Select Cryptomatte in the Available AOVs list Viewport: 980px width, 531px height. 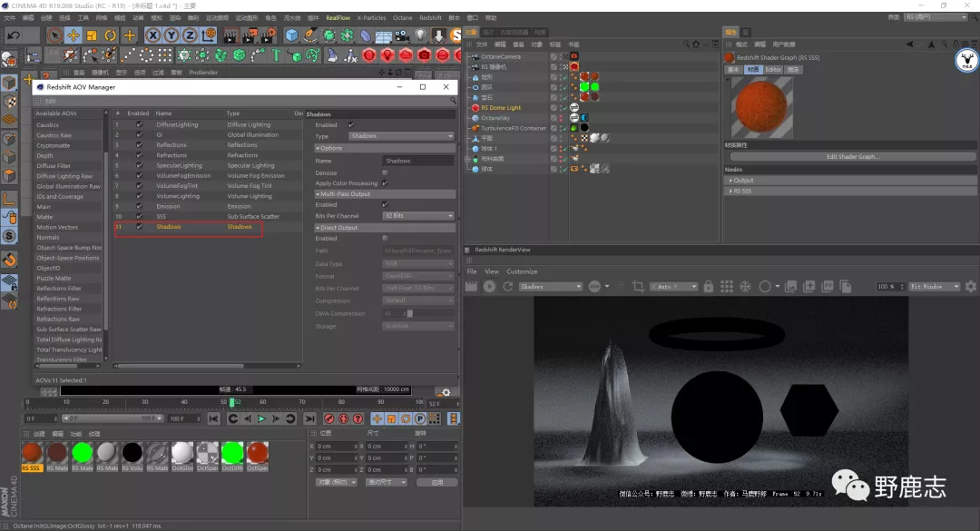(54, 145)
